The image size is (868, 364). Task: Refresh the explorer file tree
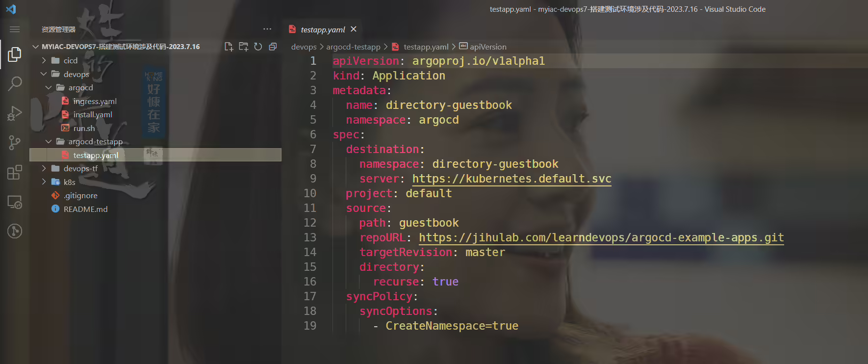click(258, 47)
